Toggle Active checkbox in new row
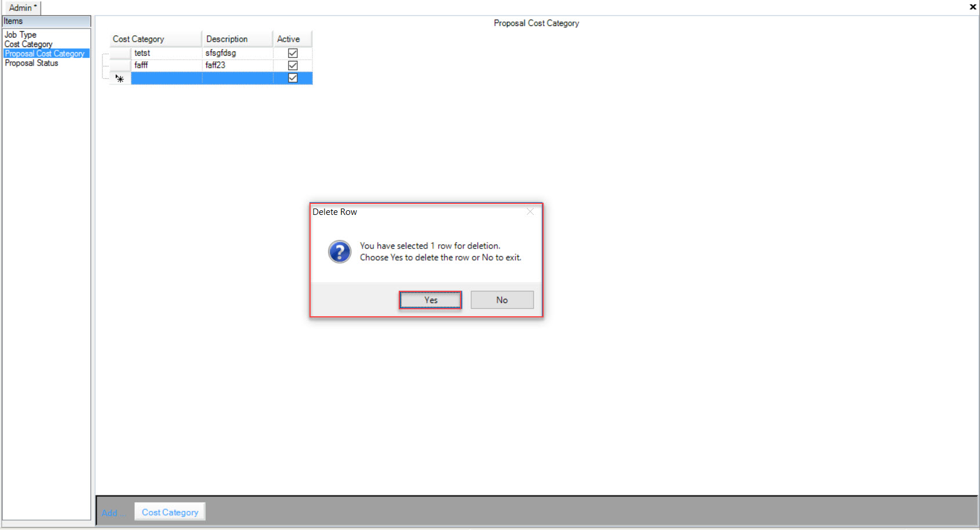Screen dimensions: 980x530 293,78
